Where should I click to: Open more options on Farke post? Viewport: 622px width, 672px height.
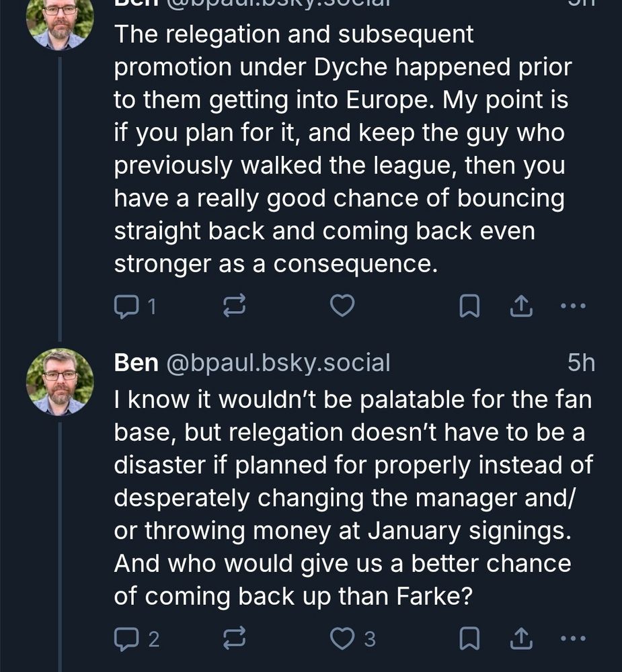(573, 638)
